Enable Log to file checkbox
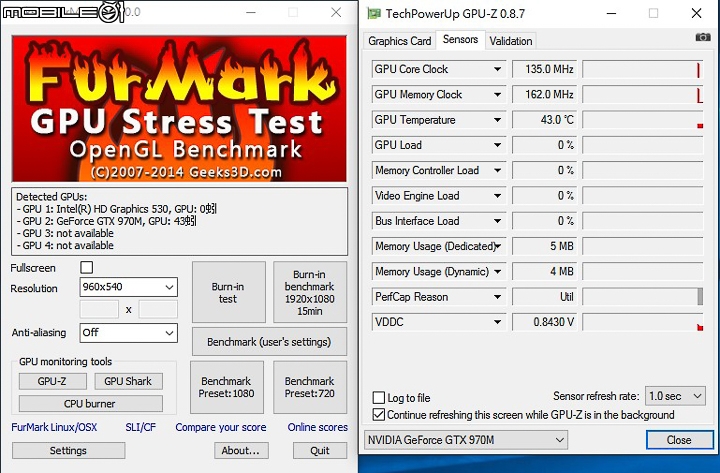Image resolution: width=720 pixels, height=473 pixels. 379,398
